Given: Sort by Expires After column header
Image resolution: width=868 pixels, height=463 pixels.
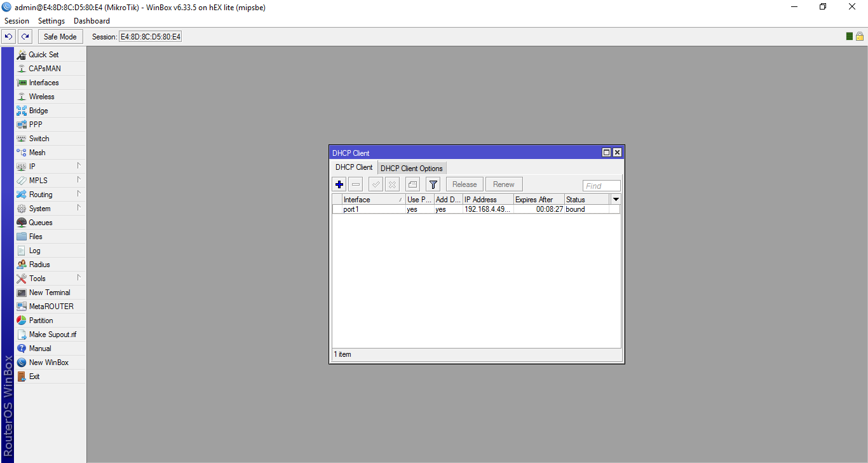Looking at the screenshot, I should (x=539, y=200).
